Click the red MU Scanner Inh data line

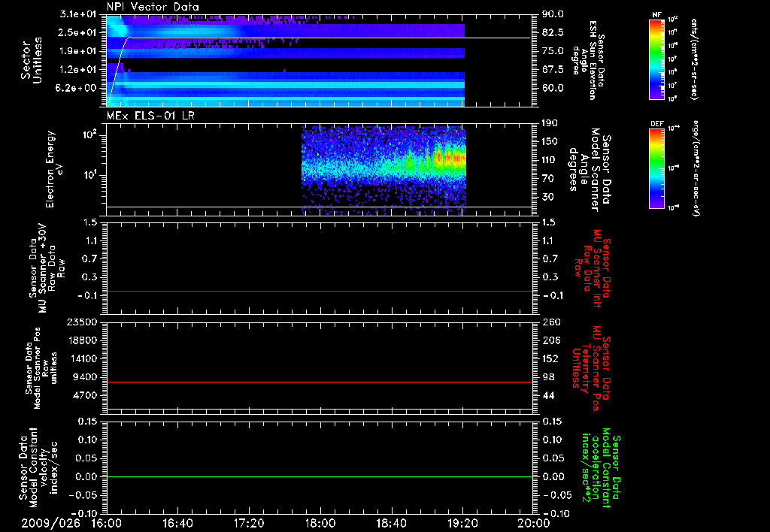tap(319, 291)
